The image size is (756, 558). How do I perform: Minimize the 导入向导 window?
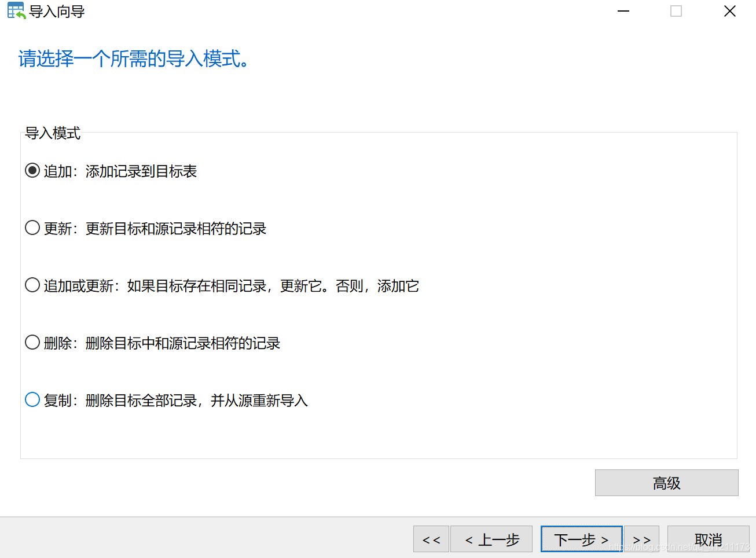(623, 11)
